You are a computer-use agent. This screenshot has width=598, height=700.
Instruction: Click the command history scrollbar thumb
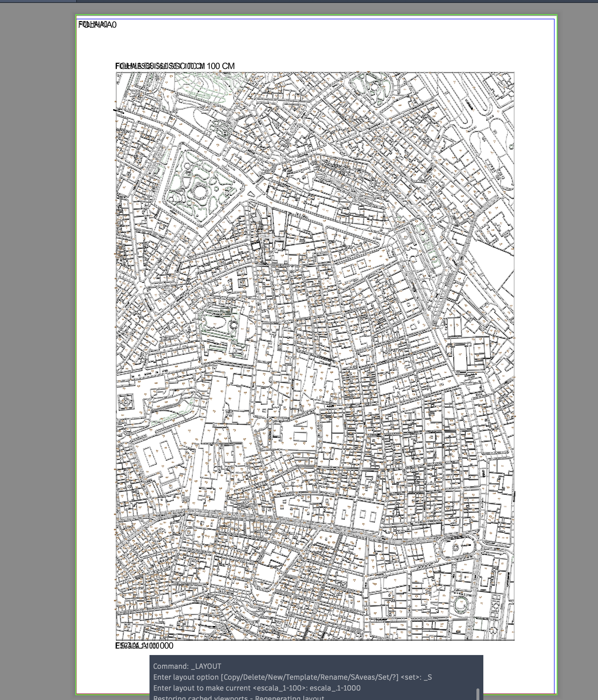tap(478, 694)
